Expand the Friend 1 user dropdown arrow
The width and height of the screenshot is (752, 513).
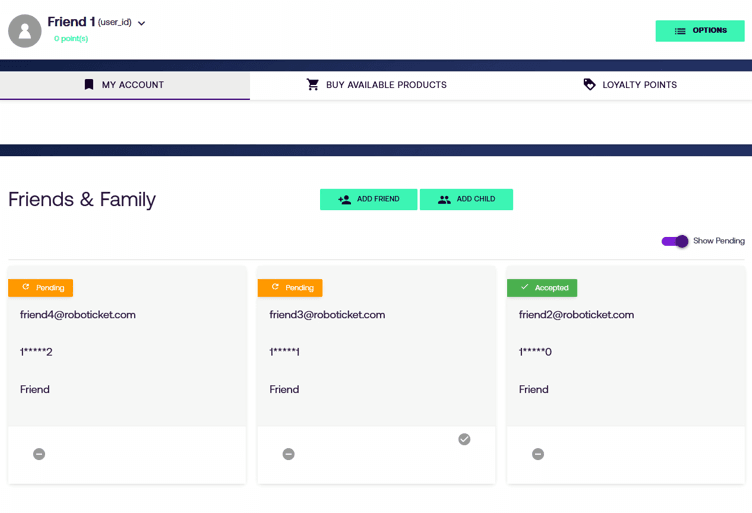point(141,23)
